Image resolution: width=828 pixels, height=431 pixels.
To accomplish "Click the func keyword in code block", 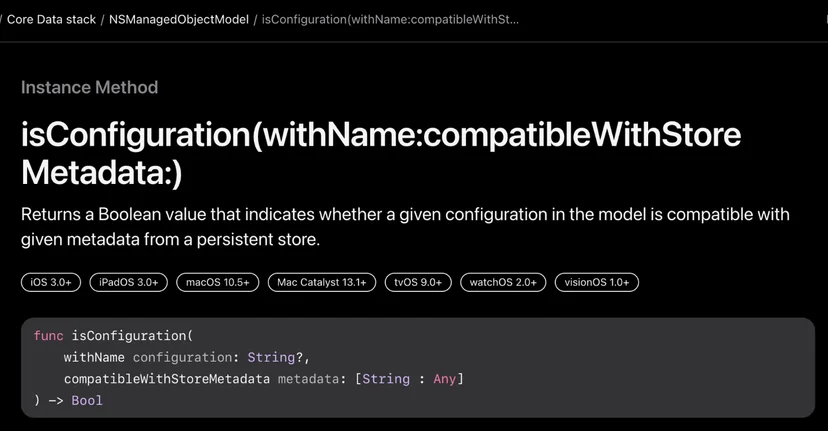I will pyautogui.click(x=49, y=336).
